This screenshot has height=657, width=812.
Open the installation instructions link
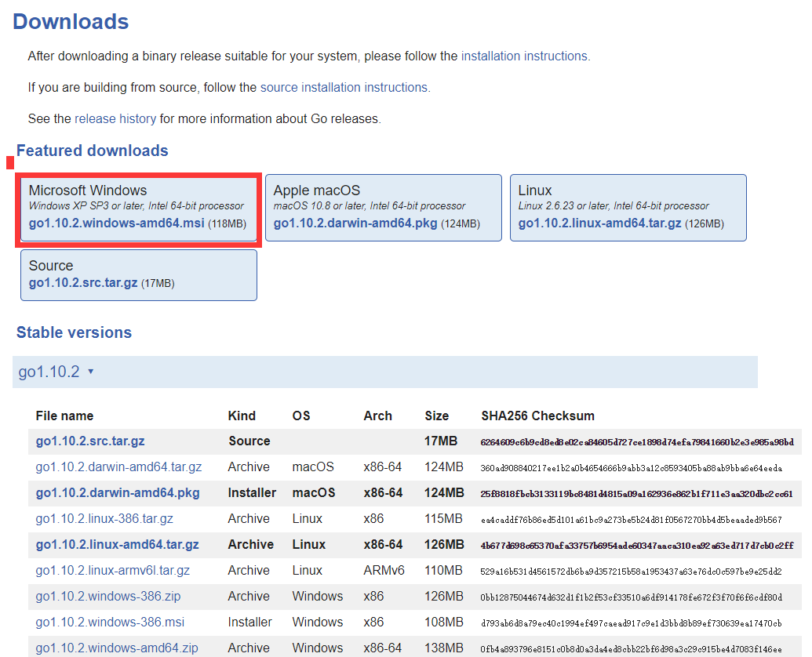coord(526,56)
